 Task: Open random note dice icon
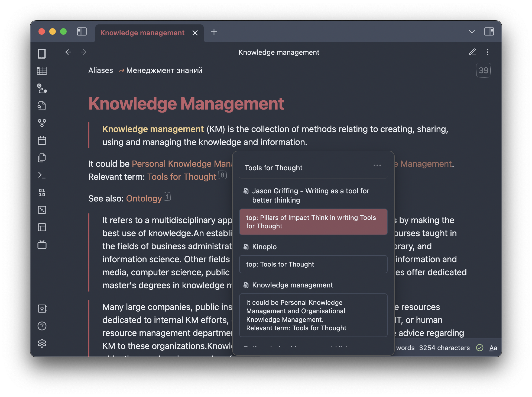click(x=42, y=210)
